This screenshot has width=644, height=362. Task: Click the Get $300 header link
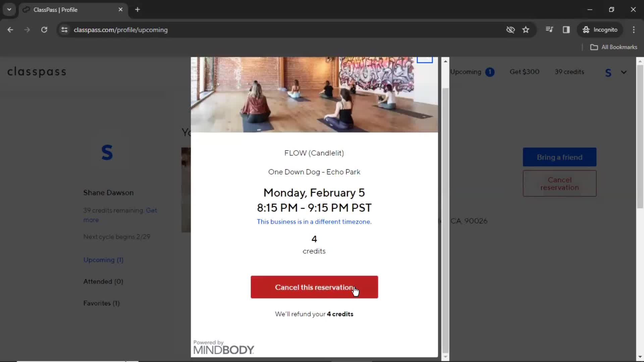click(x=524, y=72)
